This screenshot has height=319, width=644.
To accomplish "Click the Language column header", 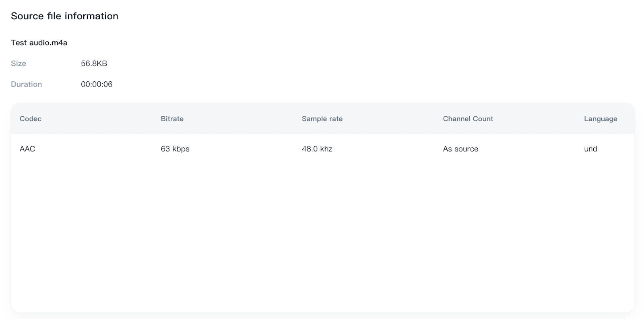I will coord(601,119).
